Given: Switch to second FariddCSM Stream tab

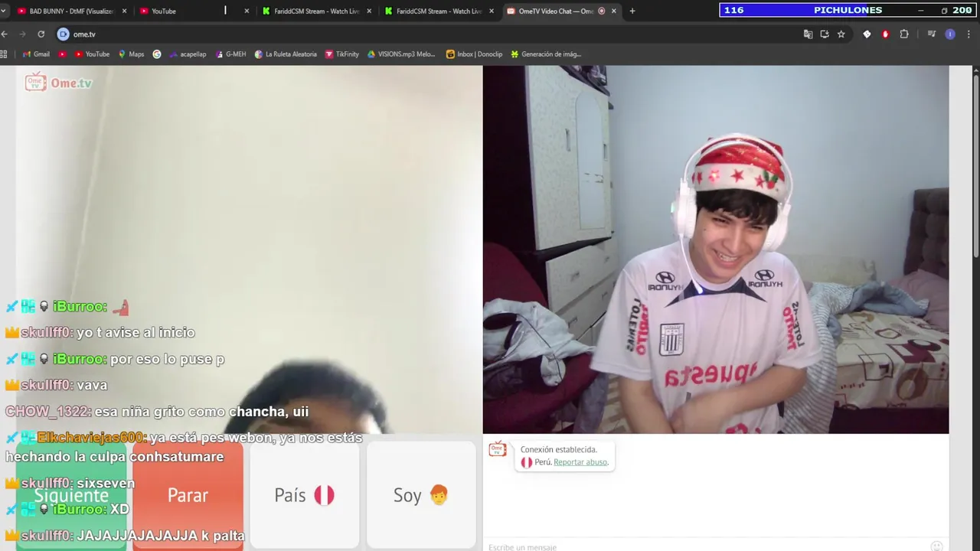Looking at the screenshot, I should click(x=439, y=11).
